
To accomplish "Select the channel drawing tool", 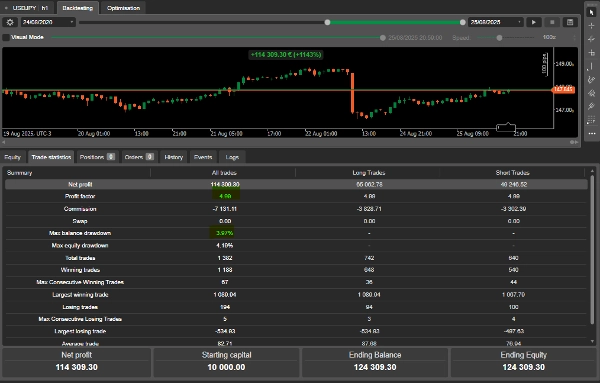I will [x=592, y=80].
